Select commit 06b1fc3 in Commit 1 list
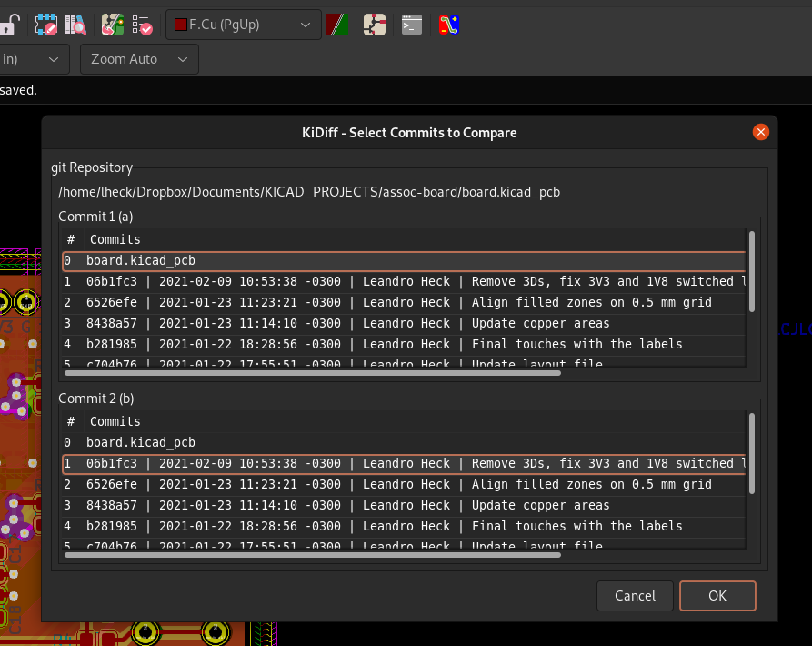 (404, 281)
